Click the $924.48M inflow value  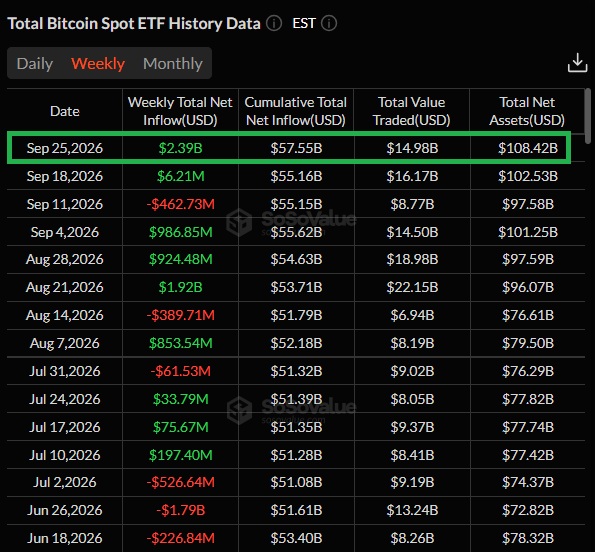tap(180, 259)
